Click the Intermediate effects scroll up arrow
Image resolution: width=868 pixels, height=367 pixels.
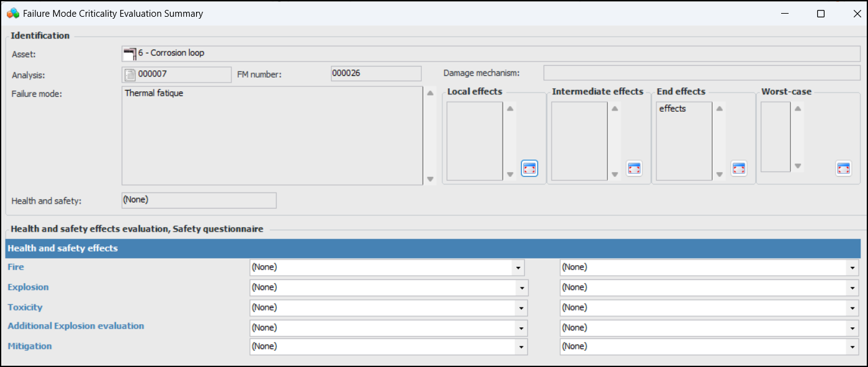[615, 109]
